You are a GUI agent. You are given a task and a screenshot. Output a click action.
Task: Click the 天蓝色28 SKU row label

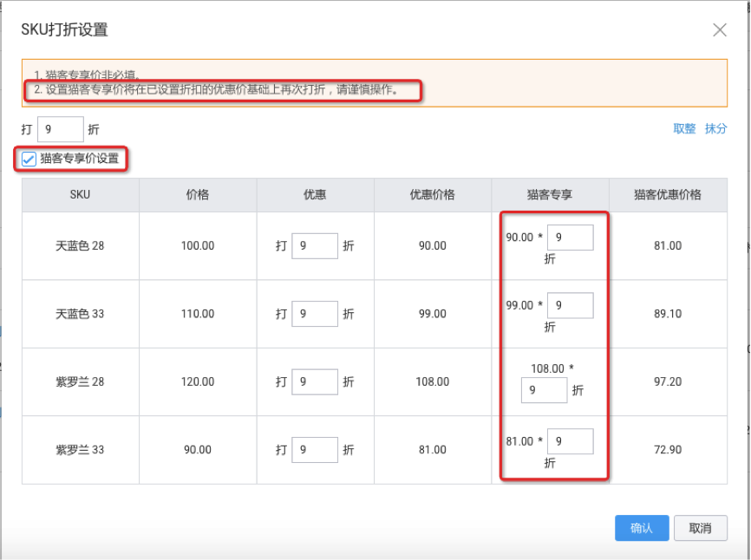point(80,245)
